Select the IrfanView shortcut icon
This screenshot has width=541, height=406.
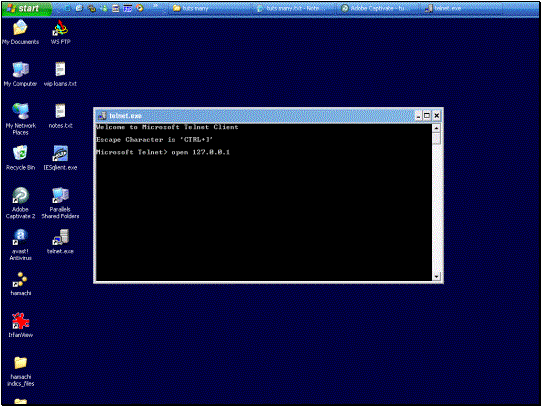pos(20,325)
